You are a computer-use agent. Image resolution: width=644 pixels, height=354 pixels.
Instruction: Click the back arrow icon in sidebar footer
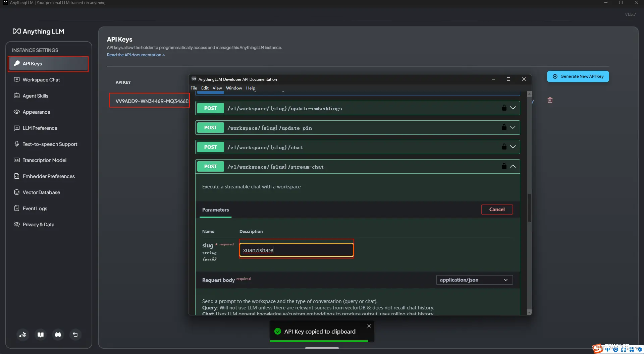pos(75,335)
